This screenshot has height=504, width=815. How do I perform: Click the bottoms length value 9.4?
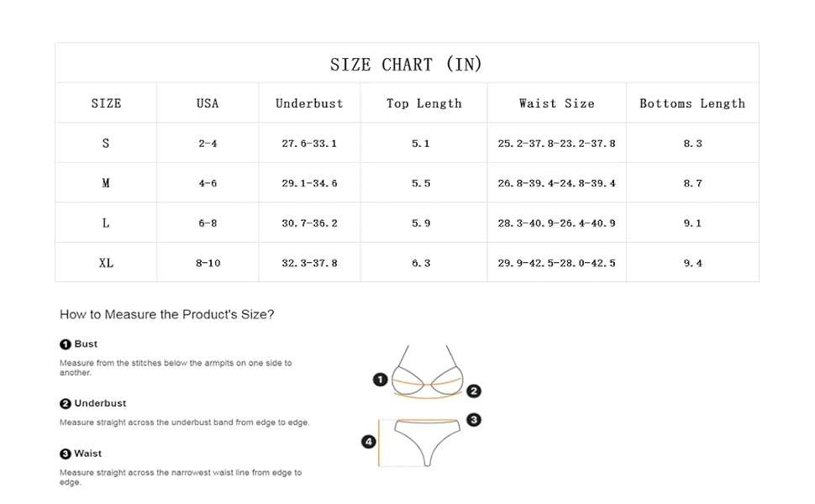[x=693, y=263]
